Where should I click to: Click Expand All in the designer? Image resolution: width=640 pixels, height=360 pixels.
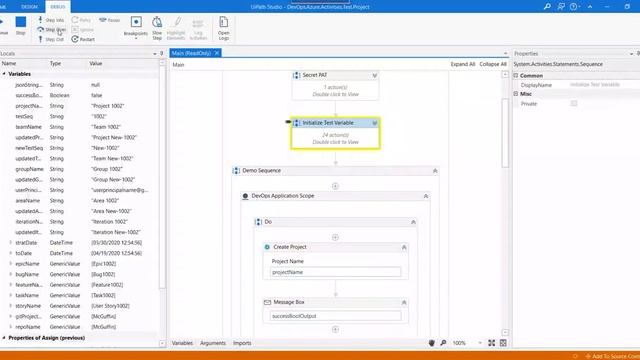point(462,64)
